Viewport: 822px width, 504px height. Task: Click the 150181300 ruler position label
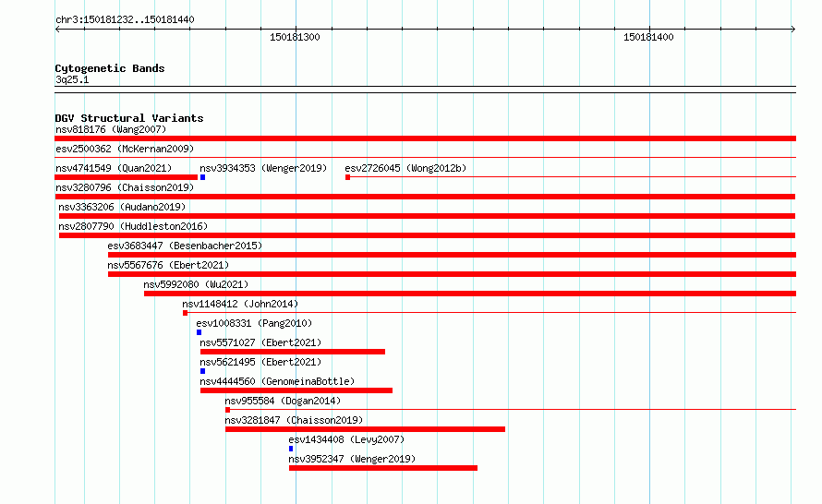click(295, 37)
